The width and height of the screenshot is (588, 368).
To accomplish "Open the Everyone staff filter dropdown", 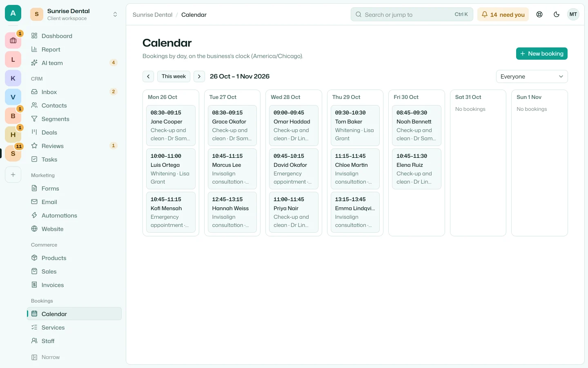I will tap(532, 76).
